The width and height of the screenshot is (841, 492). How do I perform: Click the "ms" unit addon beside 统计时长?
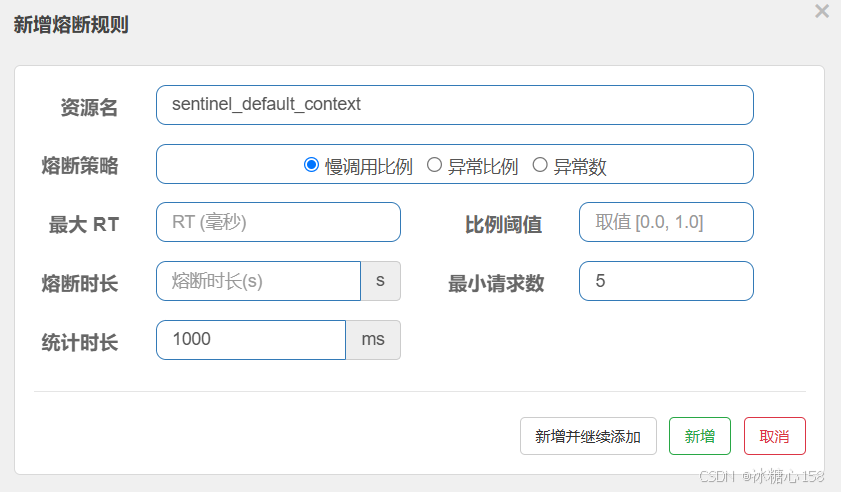click(373, 340)
